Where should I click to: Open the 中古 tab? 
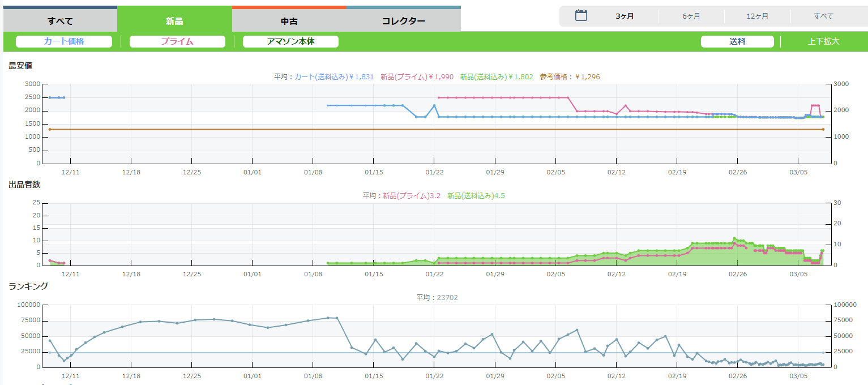click(x=289, y=22)
